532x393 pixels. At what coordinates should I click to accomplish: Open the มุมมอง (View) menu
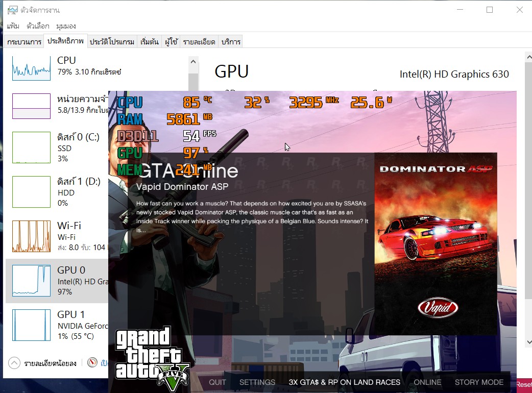tap(66, 26)
